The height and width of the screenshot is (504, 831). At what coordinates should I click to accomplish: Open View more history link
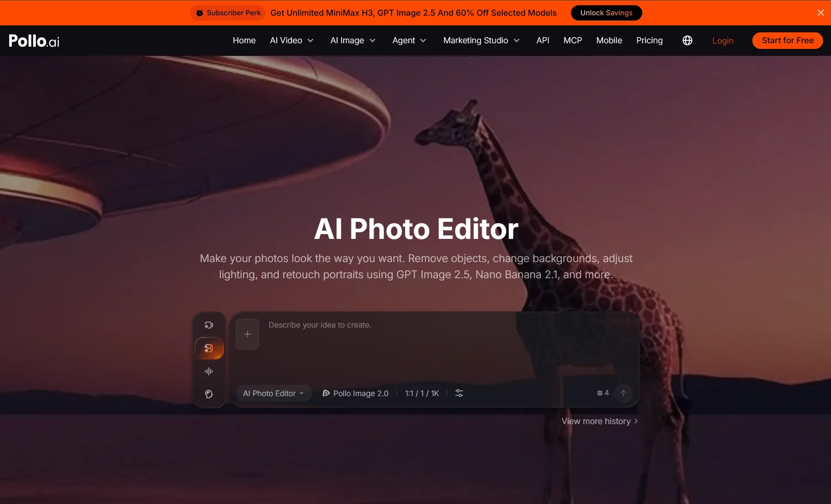[x=599, y=421]
